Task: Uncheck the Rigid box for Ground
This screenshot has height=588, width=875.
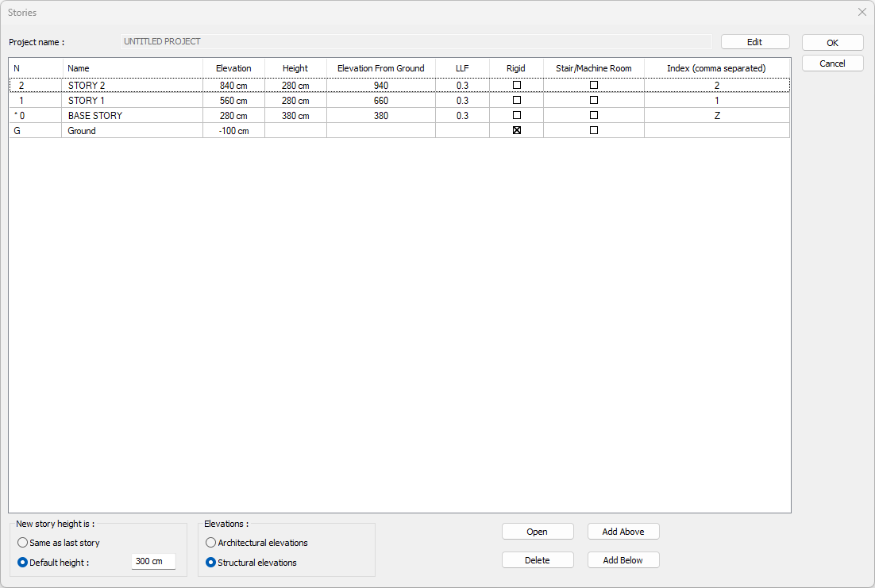Action: [x=517, y=131]
